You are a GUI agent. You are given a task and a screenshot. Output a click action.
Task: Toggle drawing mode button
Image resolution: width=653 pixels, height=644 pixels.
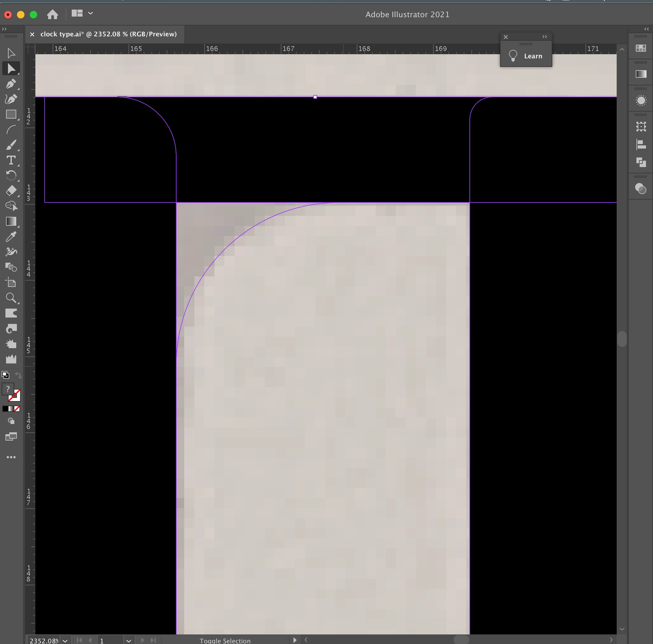tap(11, 421)
